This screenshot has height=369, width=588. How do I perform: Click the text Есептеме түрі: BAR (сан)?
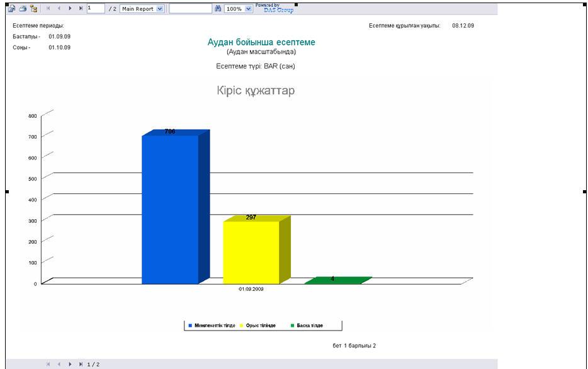pyautogui.click(x=256, y=66)
